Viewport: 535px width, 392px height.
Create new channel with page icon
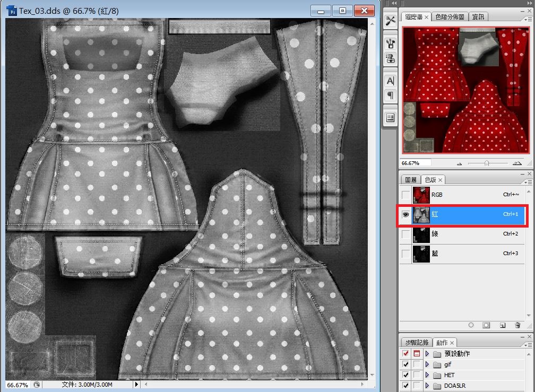tap(502, 325)
